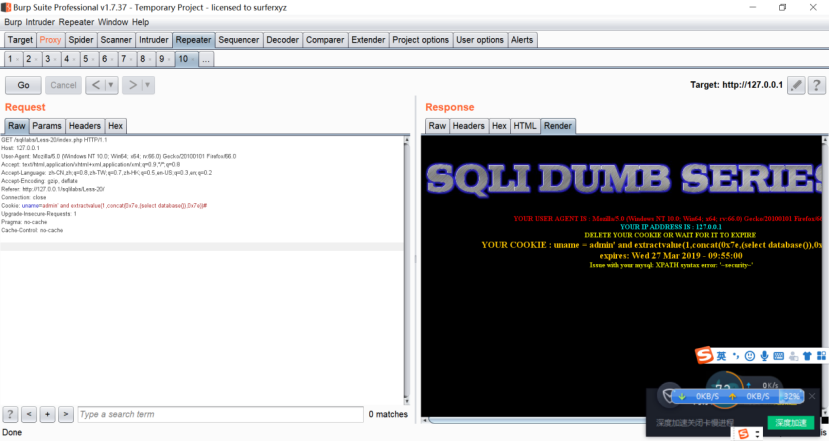830x441 pixels.
Task: Select Repeater request tab 9
Action: [x=165, y=59]
